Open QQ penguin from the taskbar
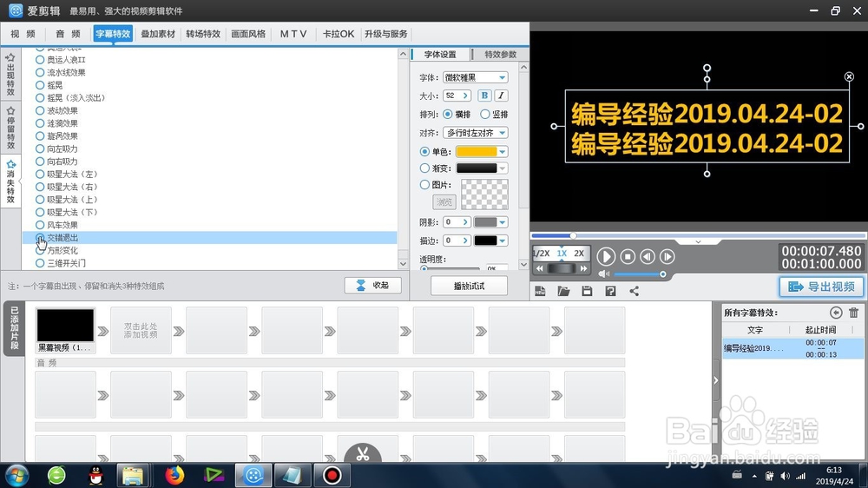Viewport: 868px width, 488px height. [x=95, y=475]
